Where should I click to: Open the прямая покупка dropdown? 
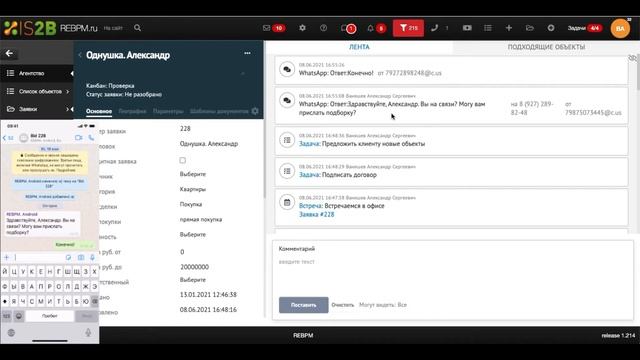(201, 219)
